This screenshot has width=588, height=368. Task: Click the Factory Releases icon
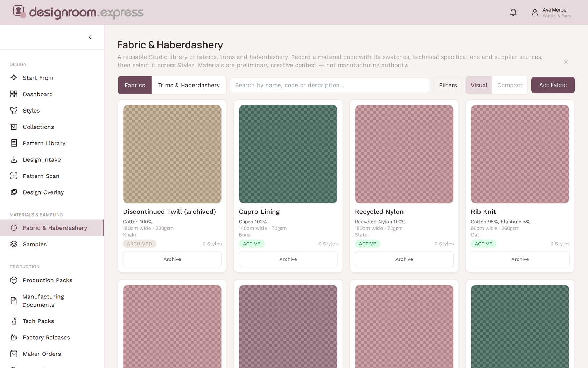[14, 338]
